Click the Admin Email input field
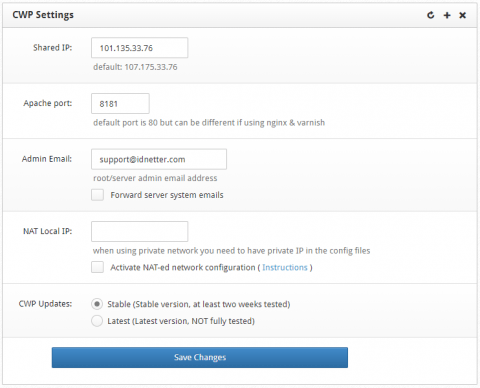480x388 pixels. coord(159,159)
